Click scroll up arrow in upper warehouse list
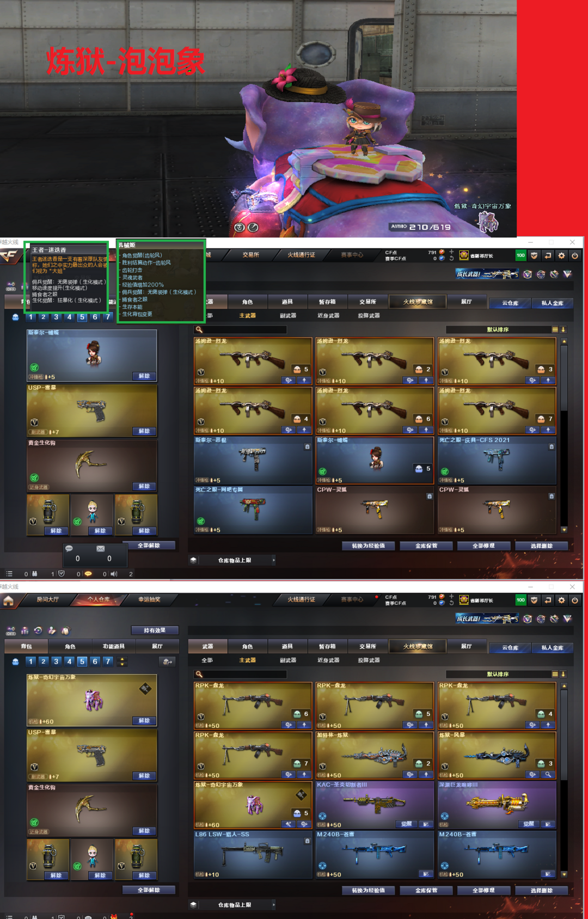The height and width of the screenshot is (919, 588). coord(564,341)
